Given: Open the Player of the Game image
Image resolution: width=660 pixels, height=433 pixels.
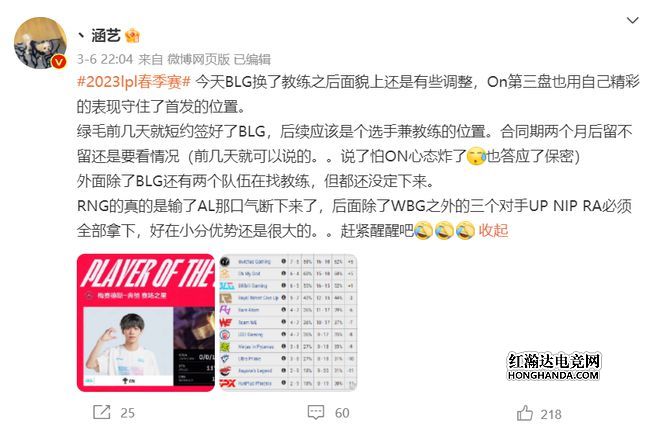Looking at the screenshot, I should pyautogui.click(x=146, y=323).
